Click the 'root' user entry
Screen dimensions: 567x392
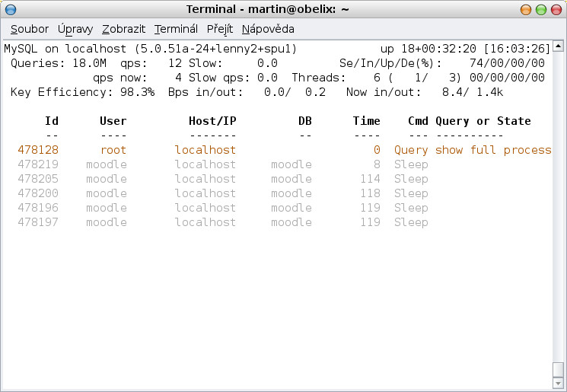113,150
